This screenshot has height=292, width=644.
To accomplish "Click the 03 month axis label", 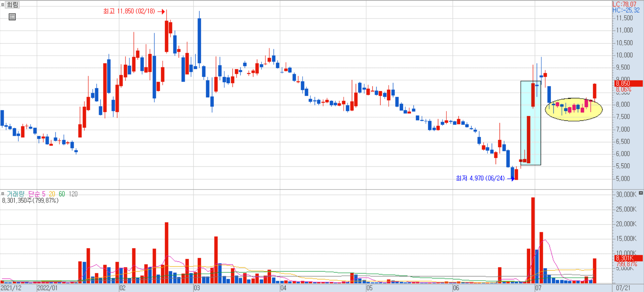I will click(197, 288).
